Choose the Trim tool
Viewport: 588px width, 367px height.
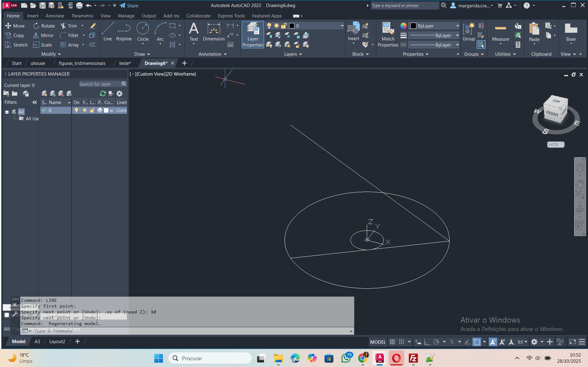coord(69,26)
